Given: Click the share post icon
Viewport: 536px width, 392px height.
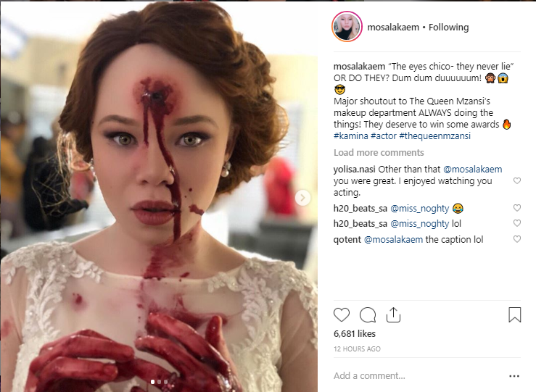Looking at the screenshot, I should (393, 314).
